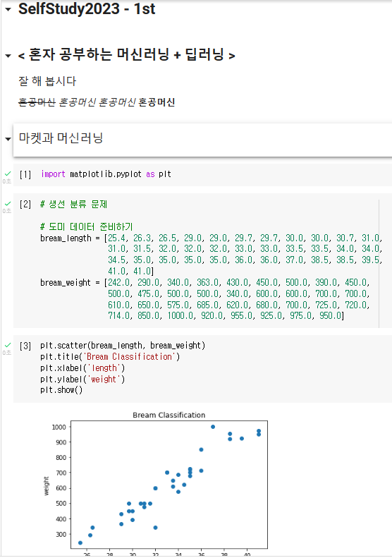Click the green check icon of cell [1]
392x558 pixels.
[8, 174]
